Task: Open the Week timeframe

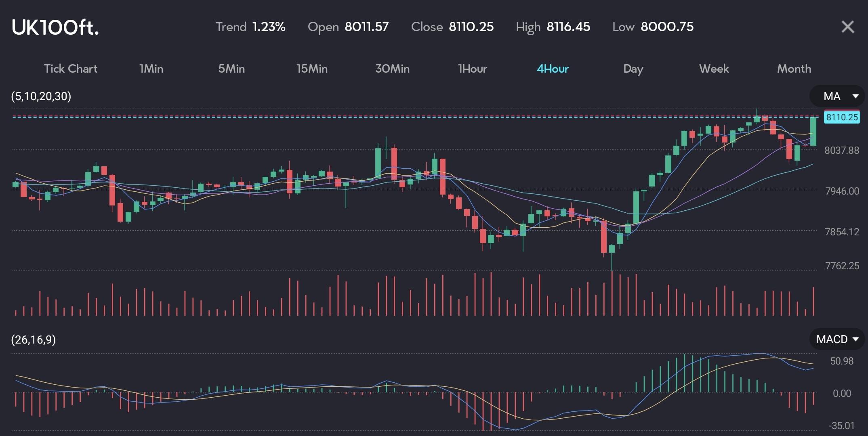Action: click(x=714, y=69)
